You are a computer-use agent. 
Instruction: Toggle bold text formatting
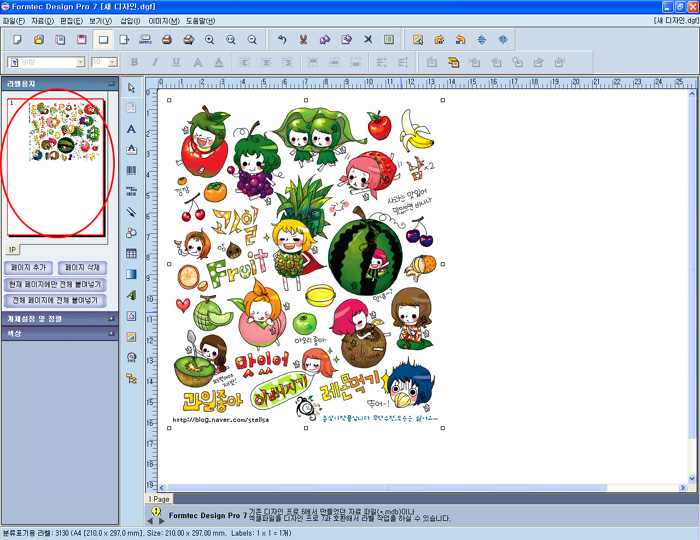coord(134,62)
